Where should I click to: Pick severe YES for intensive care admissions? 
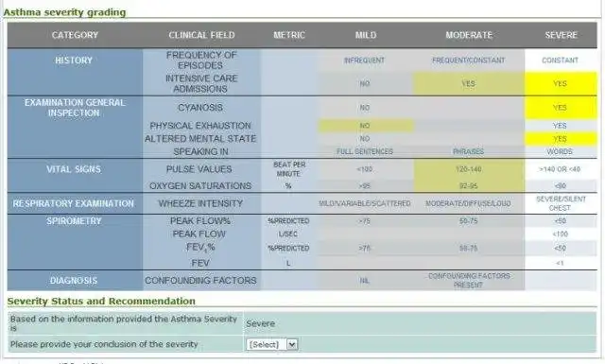561,84
